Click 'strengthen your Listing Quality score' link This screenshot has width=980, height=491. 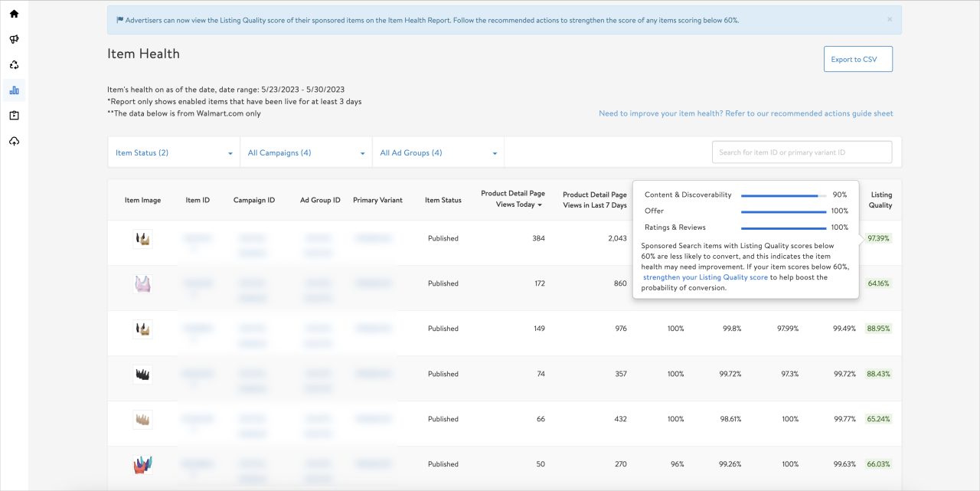coord(705,277)
